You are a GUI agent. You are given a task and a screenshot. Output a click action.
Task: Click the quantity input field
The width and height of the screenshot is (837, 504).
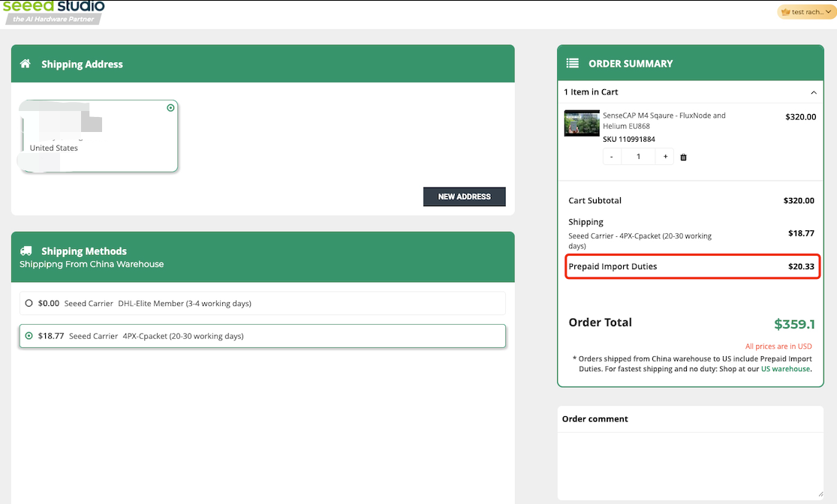pos(639,157)
